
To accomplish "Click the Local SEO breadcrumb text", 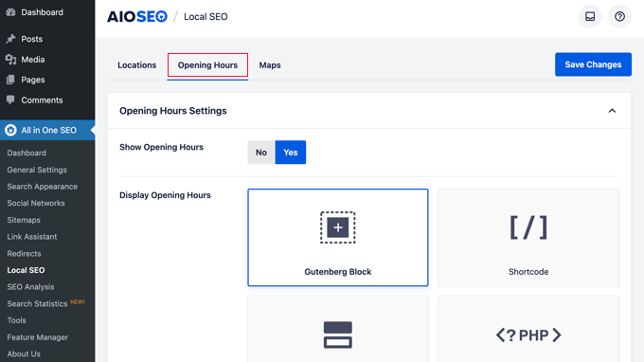I will [x=206, y=17].
